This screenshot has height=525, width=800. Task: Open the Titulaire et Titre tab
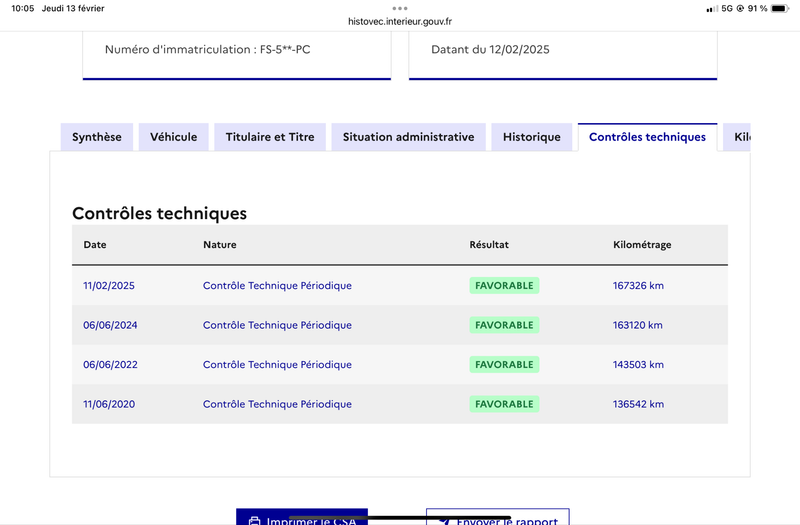[x=270, y=137]
